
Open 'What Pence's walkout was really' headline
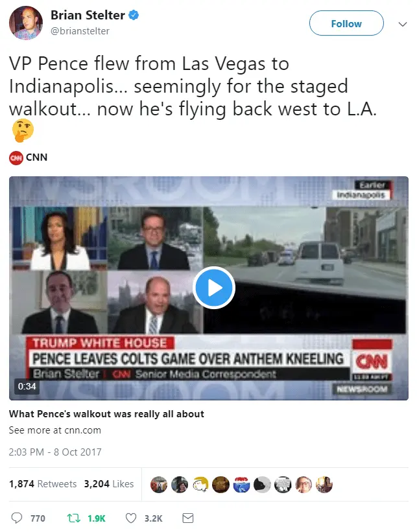point(106,414)
